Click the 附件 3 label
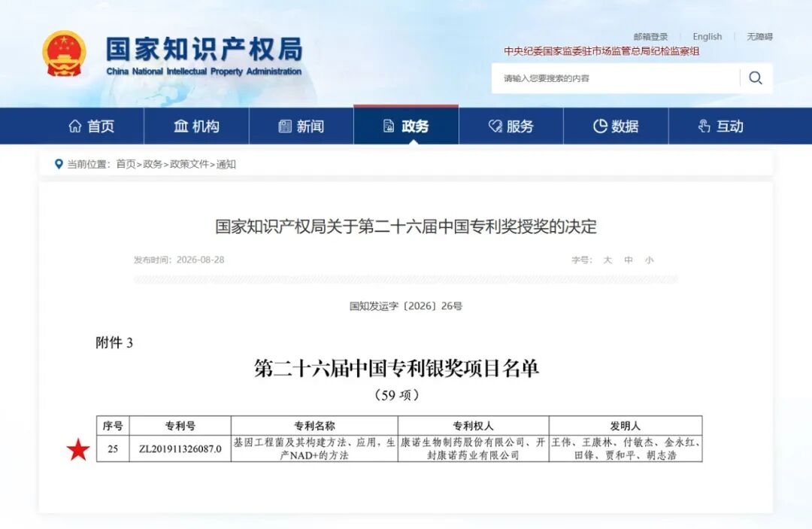Viewport: 812px width, 529px height. tap(114, 342)
